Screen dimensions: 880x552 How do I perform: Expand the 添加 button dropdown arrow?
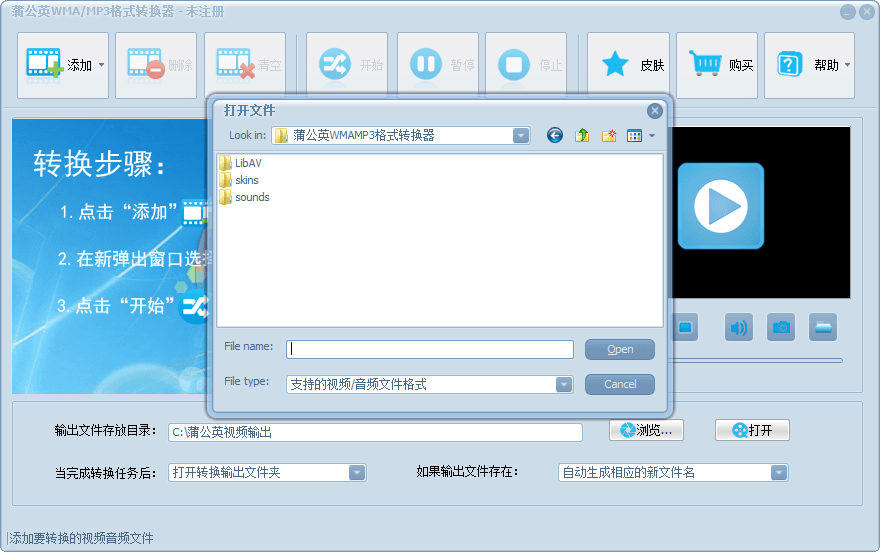102,65
